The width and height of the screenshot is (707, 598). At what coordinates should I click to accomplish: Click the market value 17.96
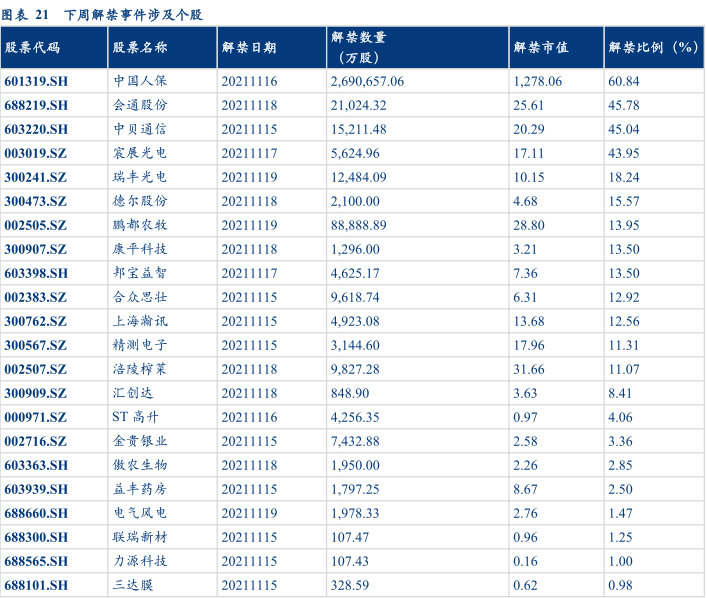tap(529, 345)
